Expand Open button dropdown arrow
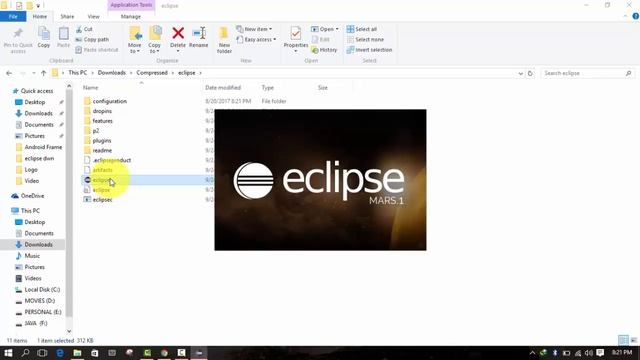The height and width of the screenshot is (360, 640). pos(337,29)
